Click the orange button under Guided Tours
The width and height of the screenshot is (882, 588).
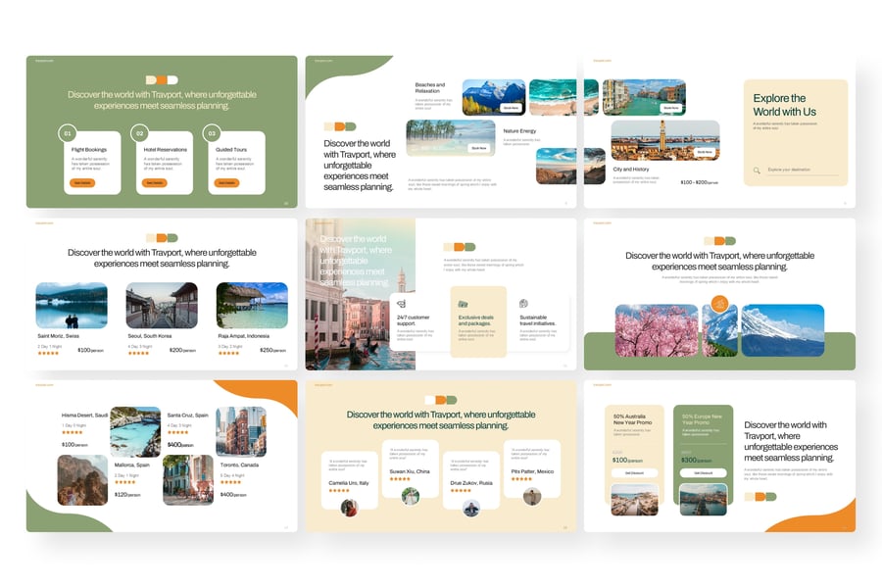click(226, 182)
